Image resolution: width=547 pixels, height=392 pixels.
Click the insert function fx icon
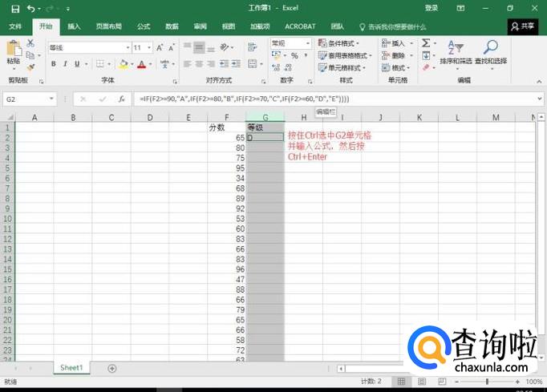[121, 99]
